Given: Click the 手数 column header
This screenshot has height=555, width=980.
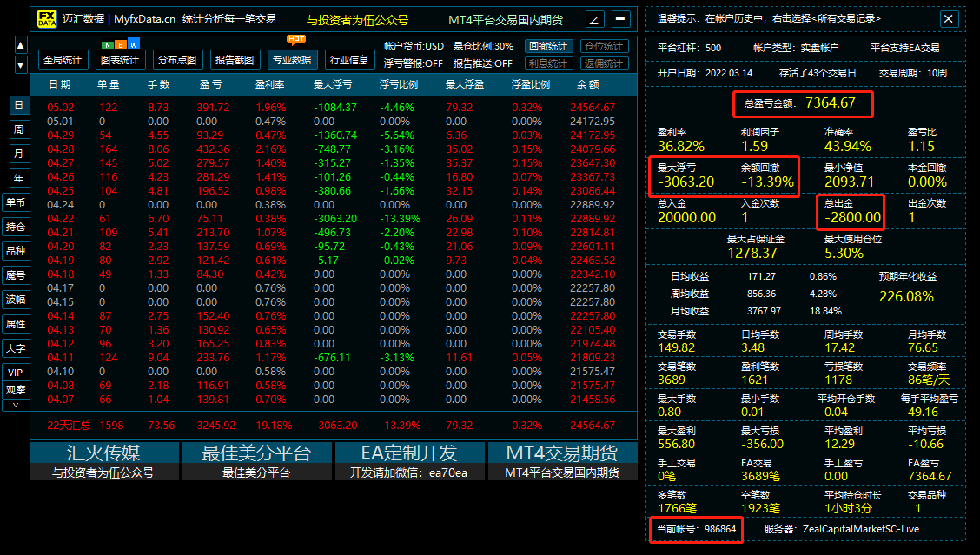Looking at the screenshot, I should click(x=158, y=84).
